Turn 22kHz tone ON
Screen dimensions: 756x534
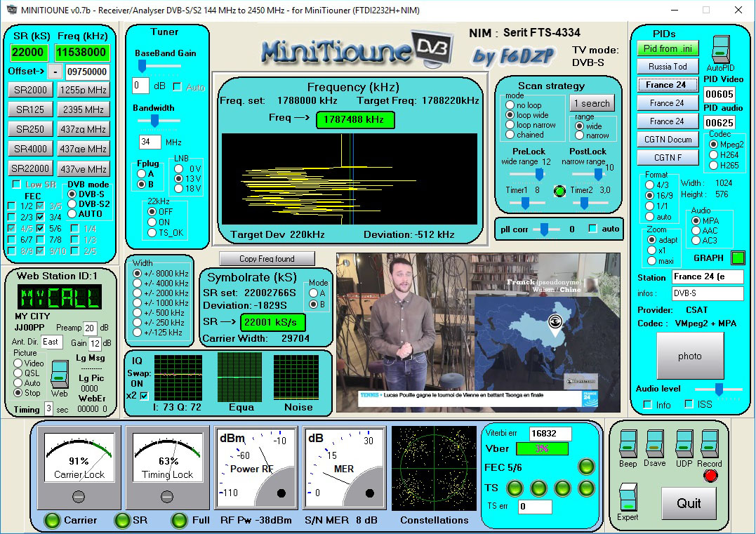coord(152,222)
